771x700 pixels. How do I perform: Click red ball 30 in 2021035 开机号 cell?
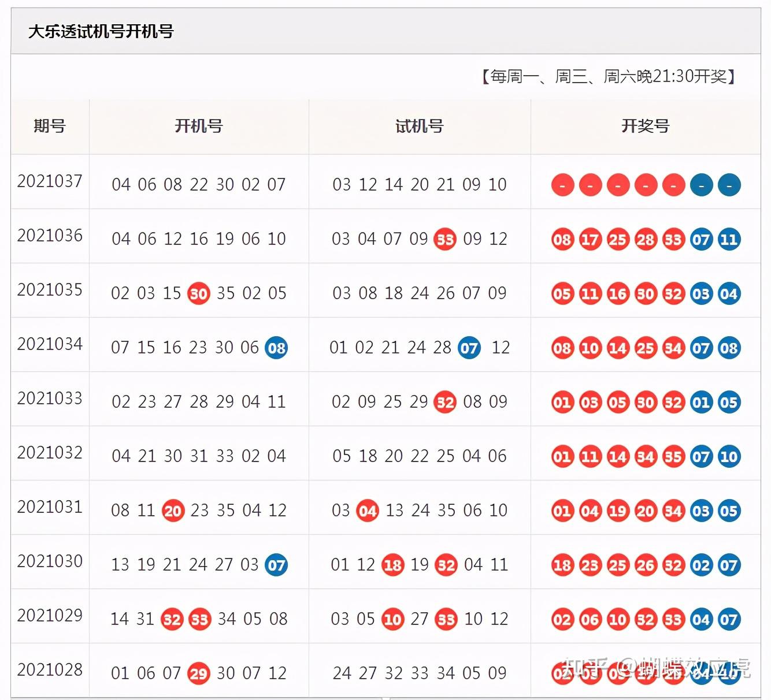[x=198, y=293]
